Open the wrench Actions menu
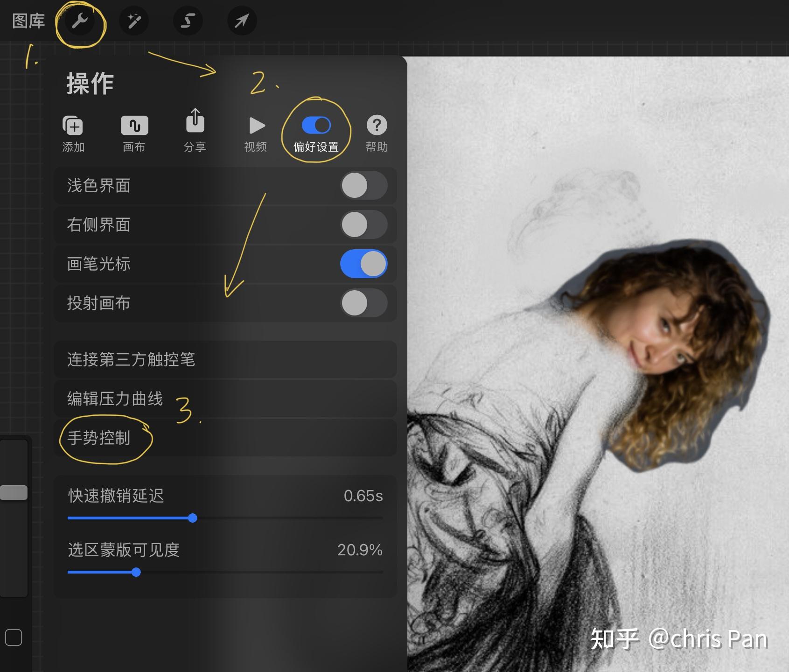This screenshot has width=789, height=672. (x=80, y=21)
